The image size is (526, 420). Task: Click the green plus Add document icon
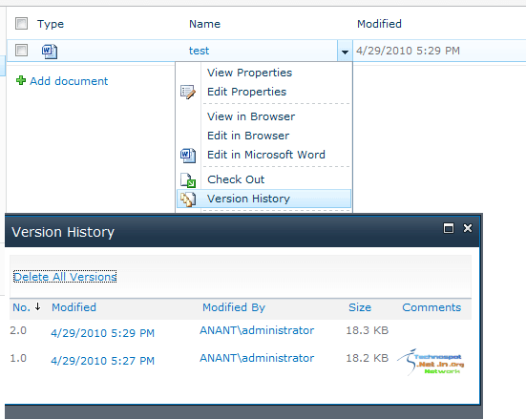click(21, 80)
